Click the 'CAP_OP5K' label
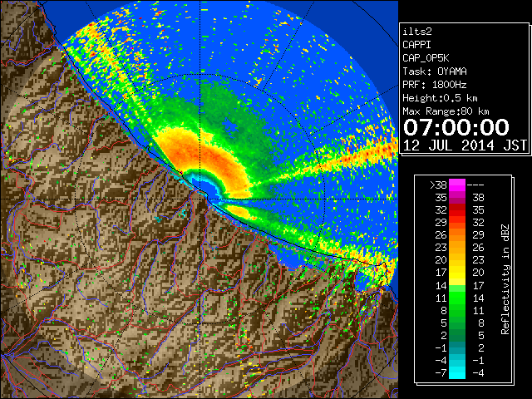This screenshot has height=399, width=532. [x=426, y=58]
